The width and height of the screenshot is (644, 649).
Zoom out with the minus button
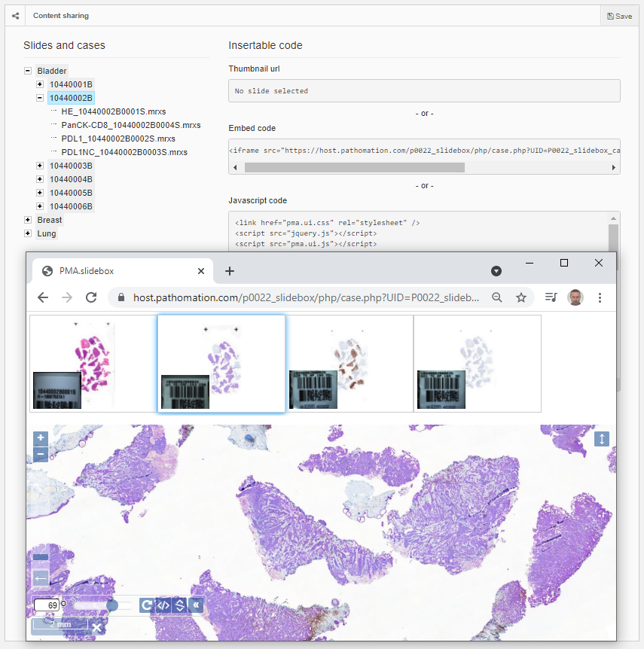41,454
